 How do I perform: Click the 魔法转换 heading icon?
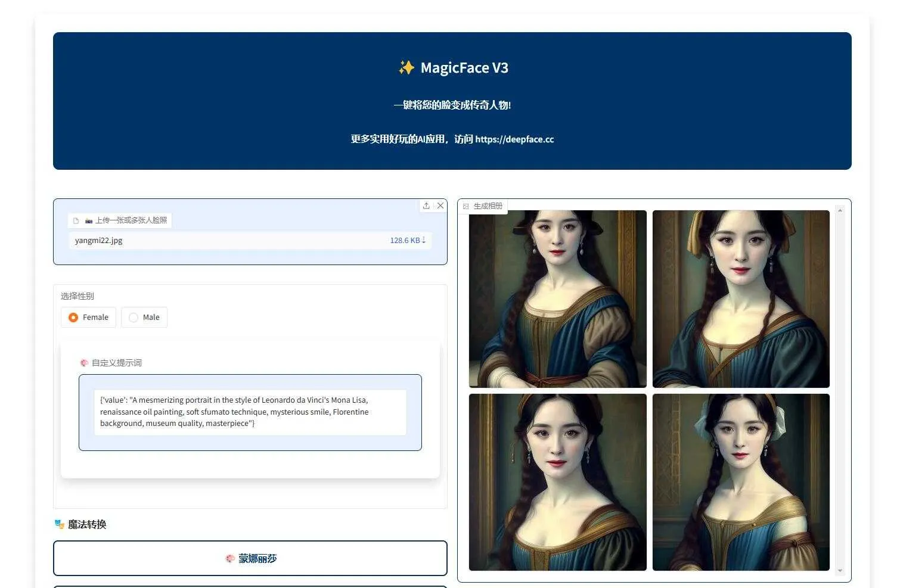tap(59, 524)
